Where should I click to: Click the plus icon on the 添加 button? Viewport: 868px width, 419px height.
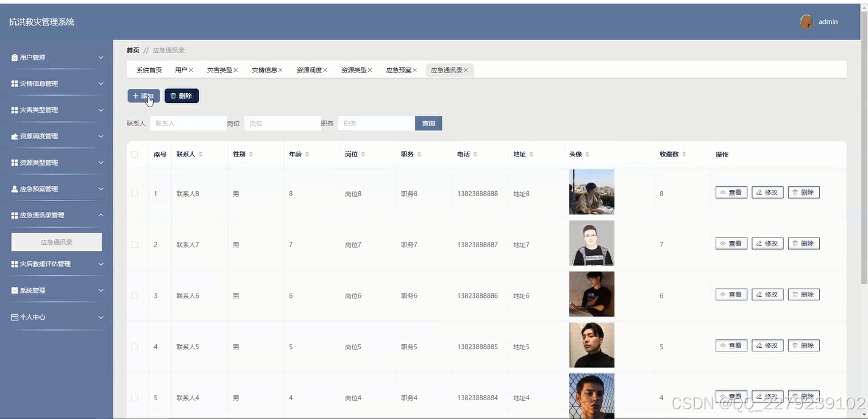click(x=137, y=96)
